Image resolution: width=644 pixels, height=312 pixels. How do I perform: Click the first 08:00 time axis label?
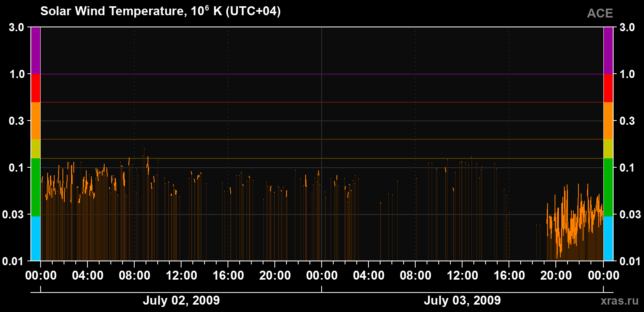click(135, 276)
